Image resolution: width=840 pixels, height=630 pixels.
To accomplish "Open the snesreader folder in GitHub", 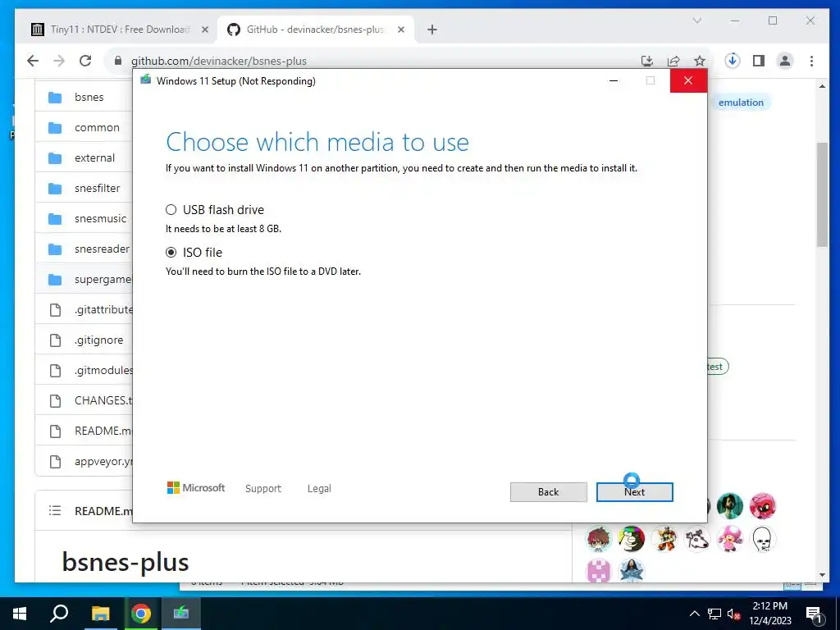I will click(103, 249).
